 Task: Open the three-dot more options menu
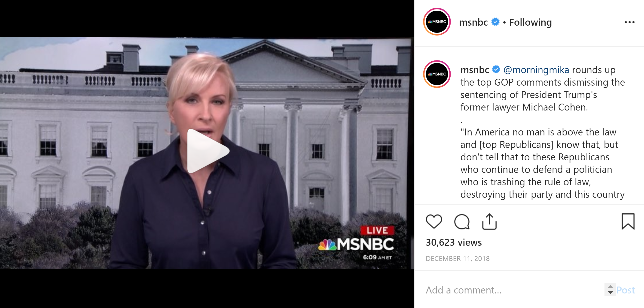pos(629,22)
